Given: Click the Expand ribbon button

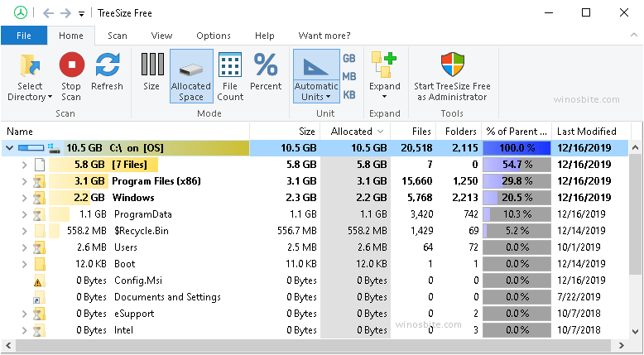Looking at the screenshot, I should tap(384, 76).
